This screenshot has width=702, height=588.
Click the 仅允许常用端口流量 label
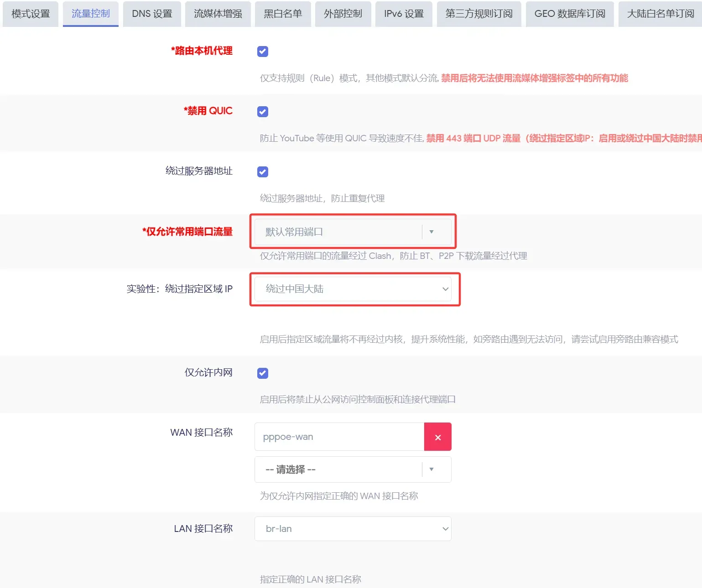point(187,232)
